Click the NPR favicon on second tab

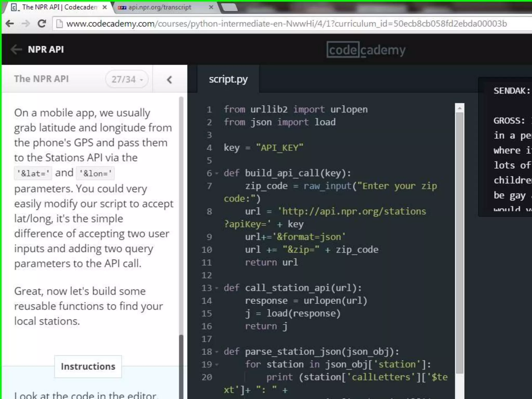[x=122, y=8]
